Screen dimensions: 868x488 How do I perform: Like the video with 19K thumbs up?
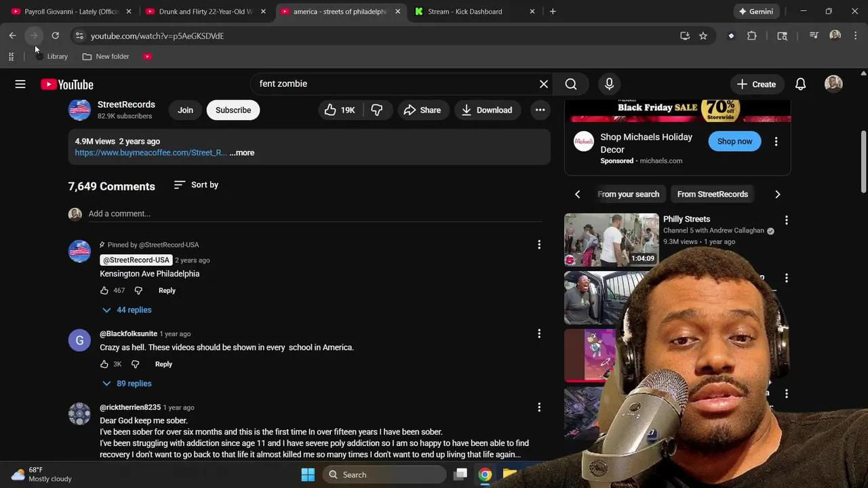(340, 110)
